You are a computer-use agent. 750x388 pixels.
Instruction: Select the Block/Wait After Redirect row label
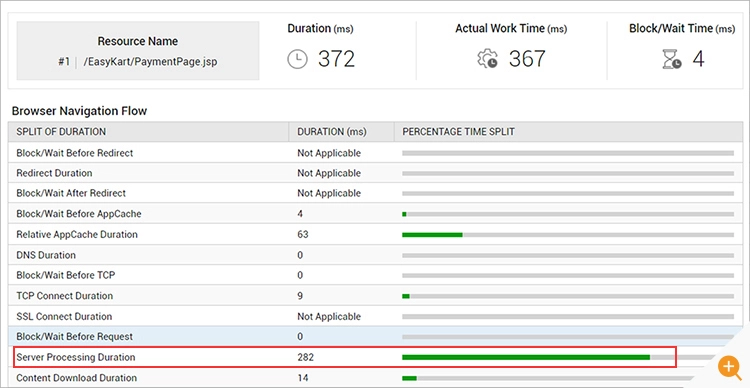(71, 193)
